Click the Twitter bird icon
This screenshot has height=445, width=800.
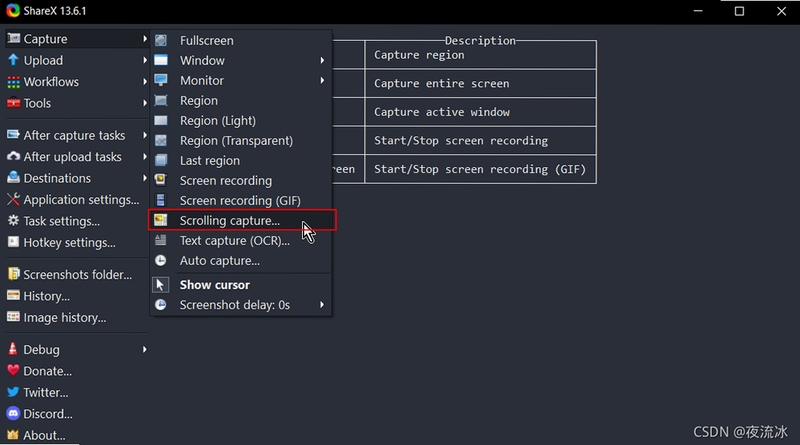pos(13,392)
